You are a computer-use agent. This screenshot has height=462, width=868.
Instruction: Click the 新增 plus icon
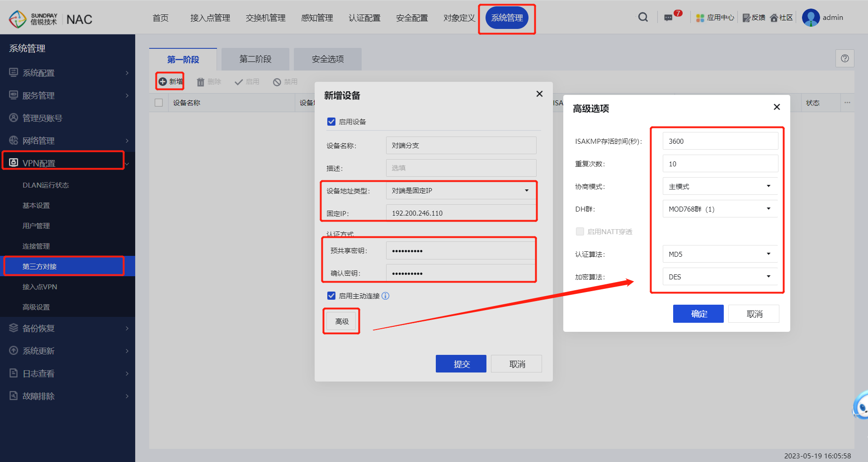[163, 81]
